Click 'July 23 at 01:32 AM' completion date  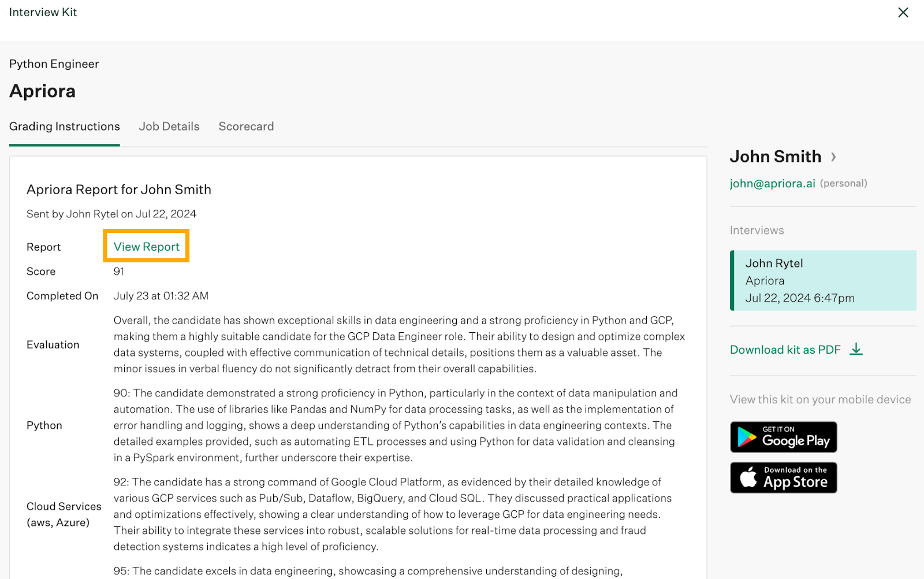pos(161,296)
